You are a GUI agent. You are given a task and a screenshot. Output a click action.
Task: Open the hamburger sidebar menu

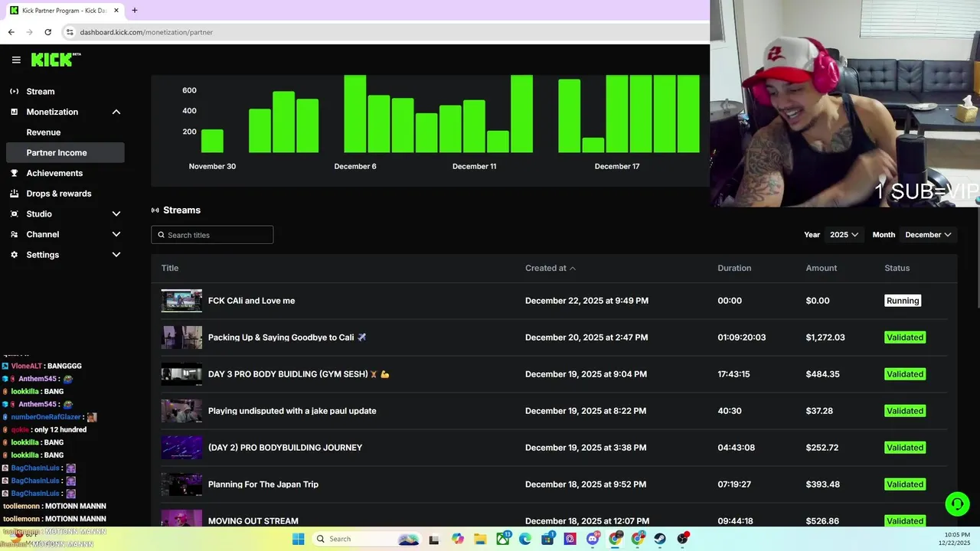pyautogui.click(x=16, y=60)
